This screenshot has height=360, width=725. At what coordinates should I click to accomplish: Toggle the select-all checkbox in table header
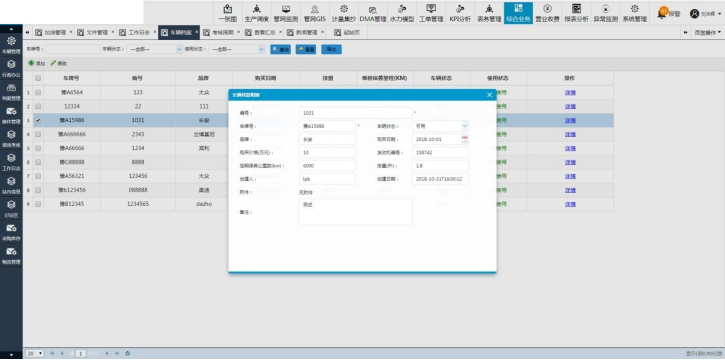38,78
